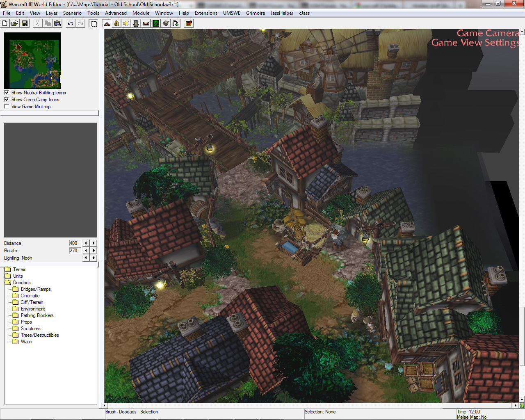
Task: Click the minimap preview of the map
Action: tap(32, 61)
